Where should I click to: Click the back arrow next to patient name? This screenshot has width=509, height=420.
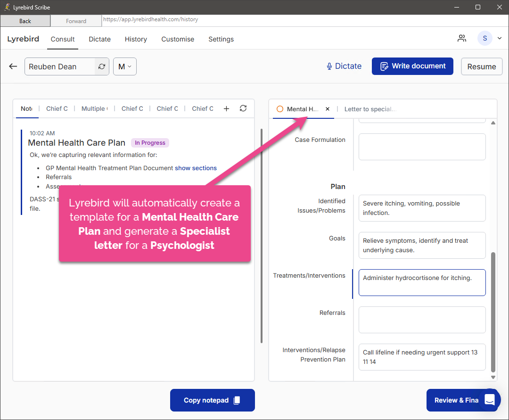[x=13, y=66]
